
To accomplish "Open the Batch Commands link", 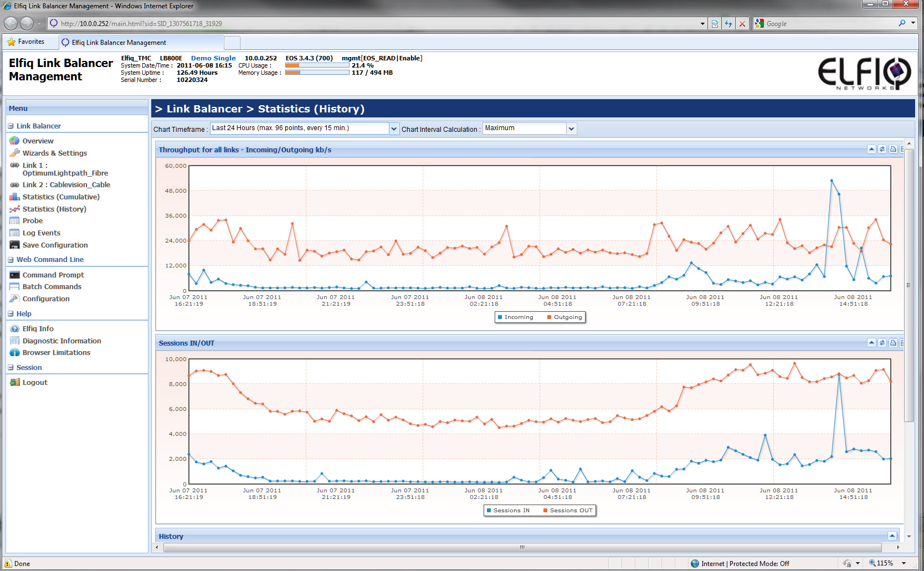I will pyautogui.click(x=52, y=286).
